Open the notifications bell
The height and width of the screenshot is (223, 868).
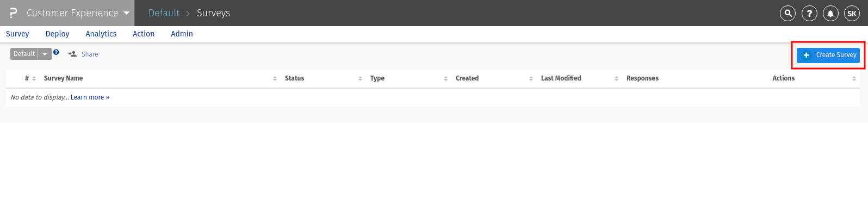pyautogui.click(x=830, y=14)
